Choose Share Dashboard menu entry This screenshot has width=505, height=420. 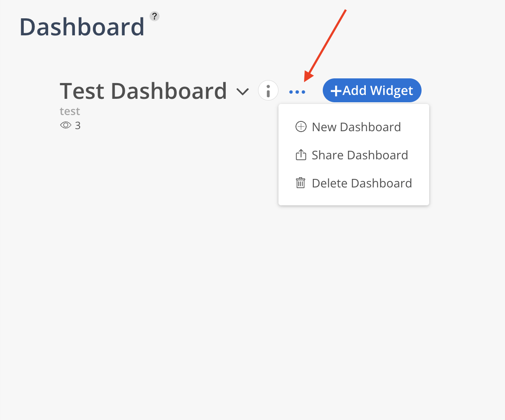click(x=360, y=155)
